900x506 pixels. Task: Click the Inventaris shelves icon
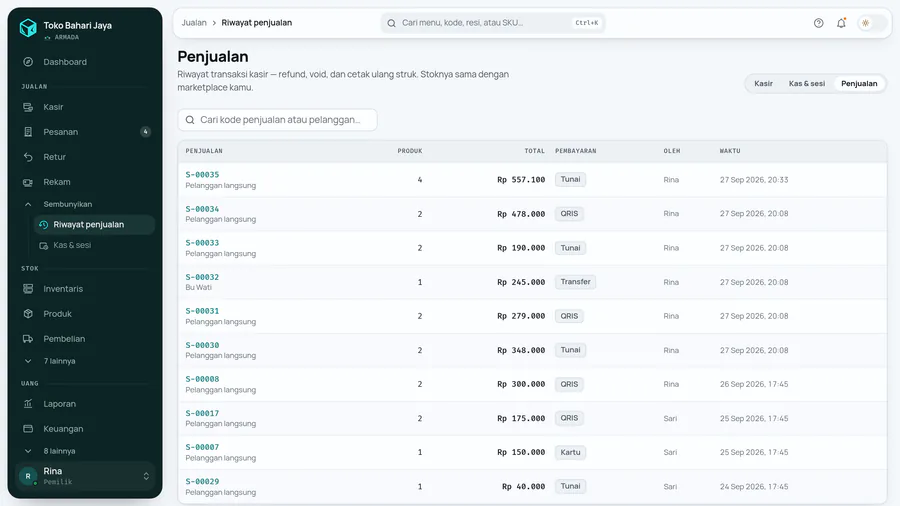click(28, 289)
